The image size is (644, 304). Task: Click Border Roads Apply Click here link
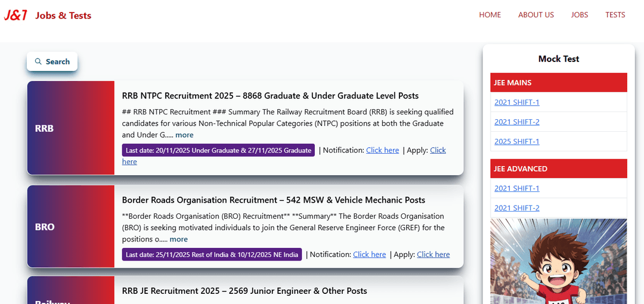pos(433,255)
